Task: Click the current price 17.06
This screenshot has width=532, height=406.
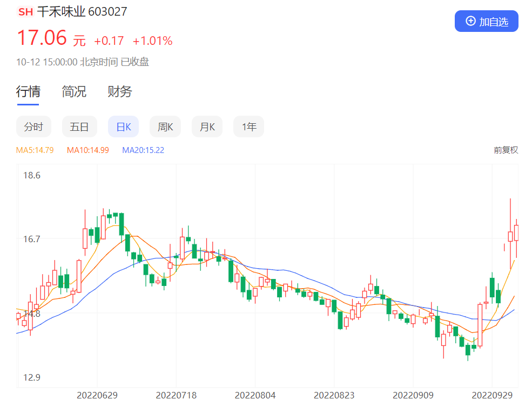Action: (42, 38)
